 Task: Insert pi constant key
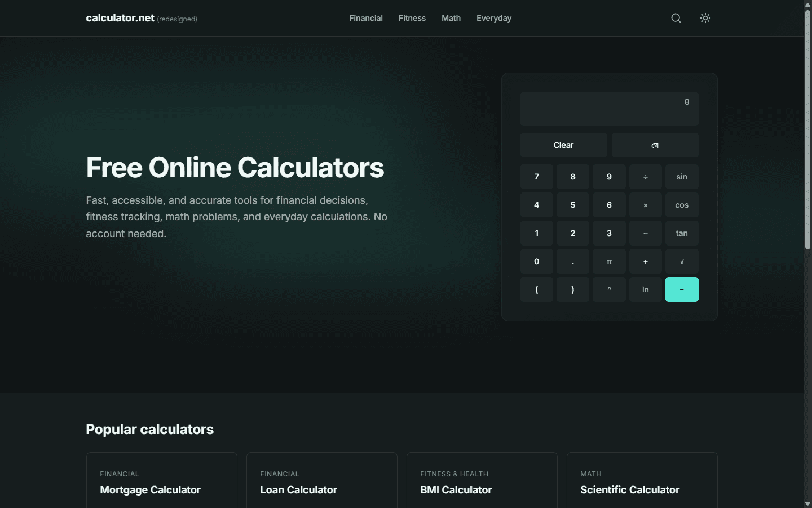point(609,261)
